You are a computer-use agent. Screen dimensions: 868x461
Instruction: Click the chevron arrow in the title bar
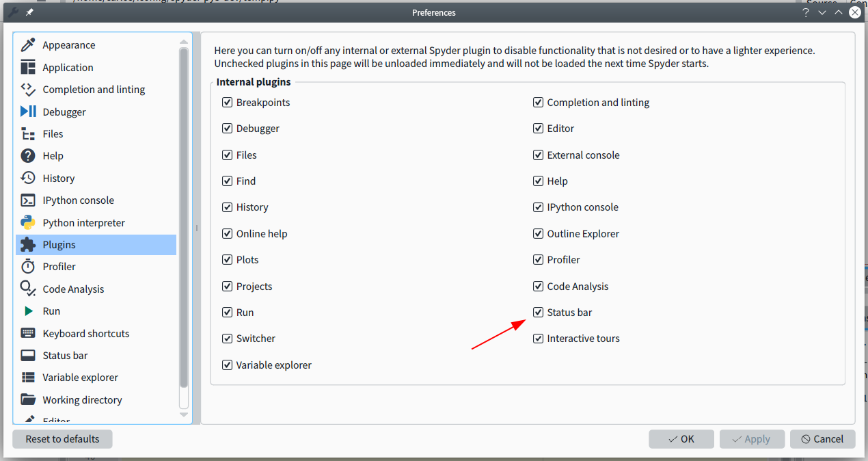pos(822,12)
